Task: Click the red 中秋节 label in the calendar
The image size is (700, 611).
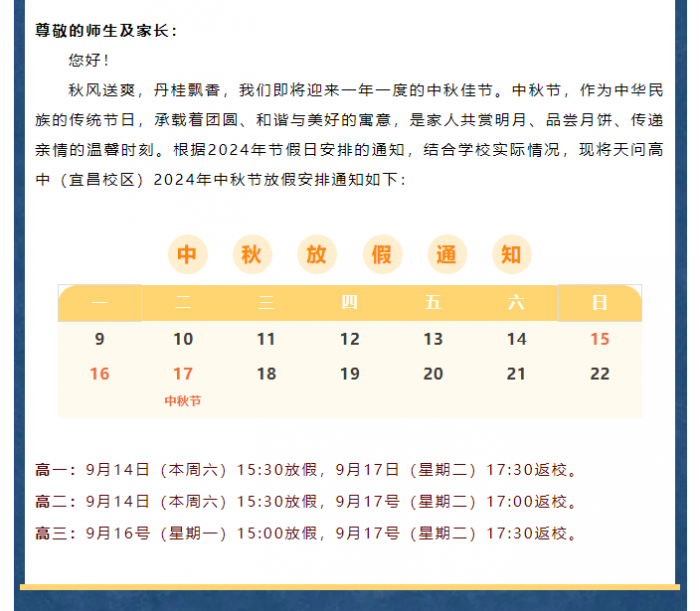Action: pos(183,400)
